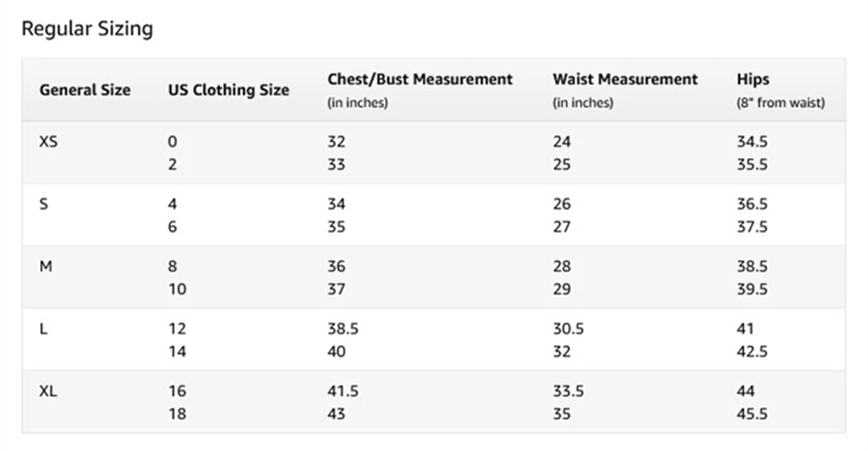The width and height of the screenshot is (868, 451).
Task: Click the Chest/Bust Measurement column header
Action: [x=419, y=79]
